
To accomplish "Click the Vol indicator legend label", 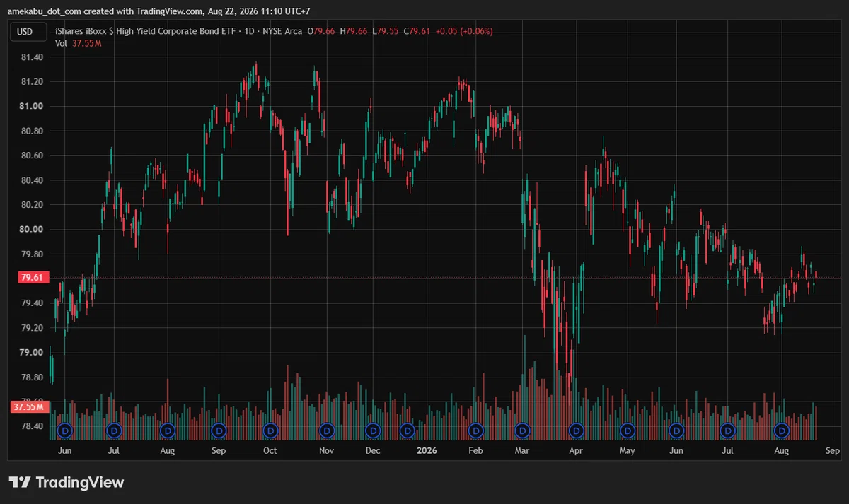I will pyautogui.click(x=61, y=43).
